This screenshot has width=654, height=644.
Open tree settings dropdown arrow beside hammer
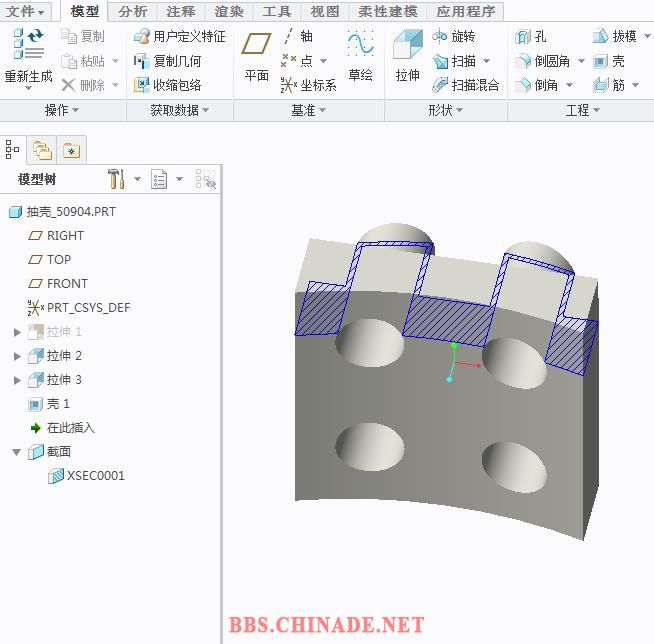tap(137, 179)
